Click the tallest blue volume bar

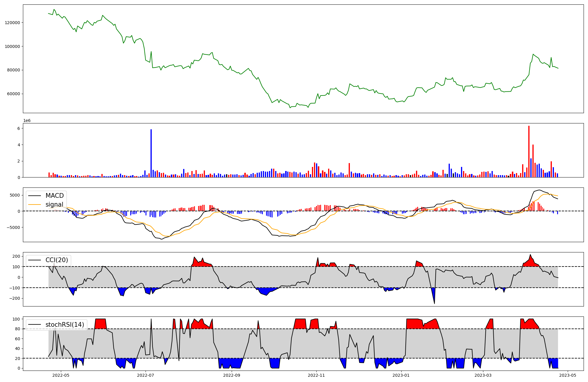coord(151,153)
